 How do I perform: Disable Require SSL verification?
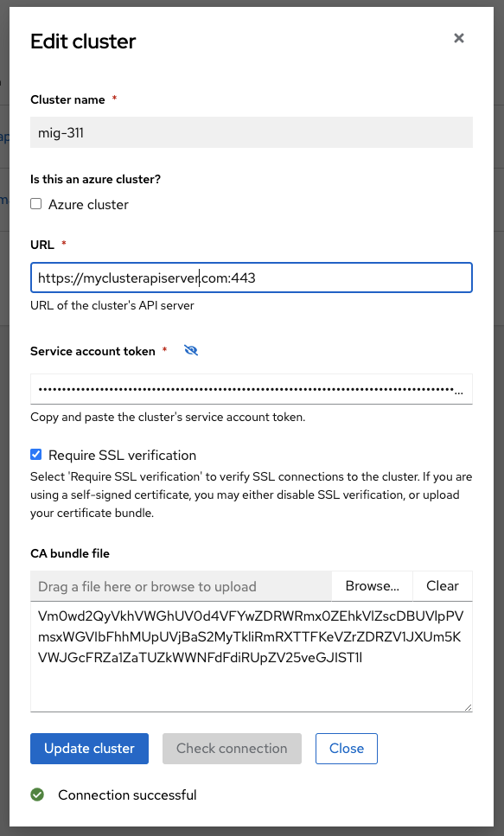(x=35, y=455)
